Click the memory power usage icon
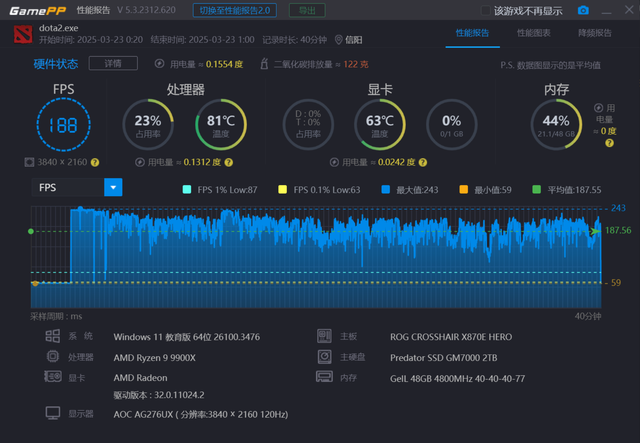The height and width of the screenshot is (443, 640). 598,108
